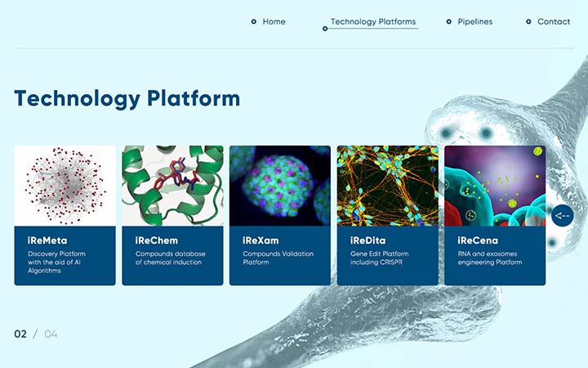Open the iReXam cell cluster image
The height and width of the screenshot is (368, 588).
coord(280,186)
